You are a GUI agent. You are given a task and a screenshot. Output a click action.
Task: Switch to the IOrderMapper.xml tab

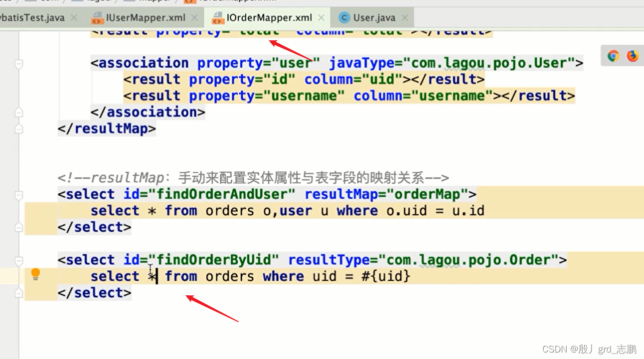269,18
